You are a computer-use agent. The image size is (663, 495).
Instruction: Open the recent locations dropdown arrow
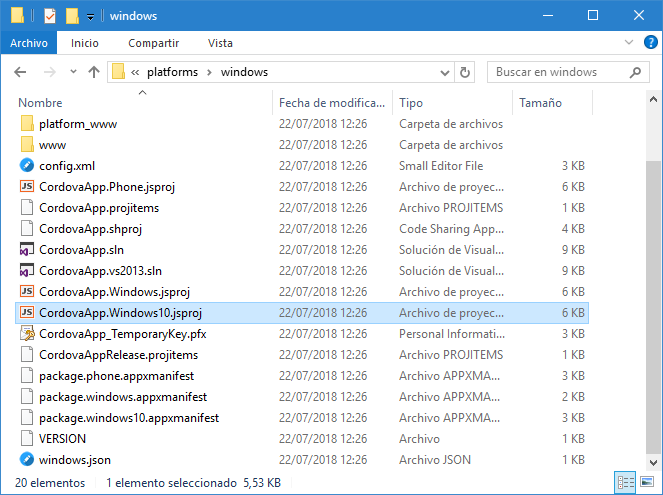tap(73, 72)
